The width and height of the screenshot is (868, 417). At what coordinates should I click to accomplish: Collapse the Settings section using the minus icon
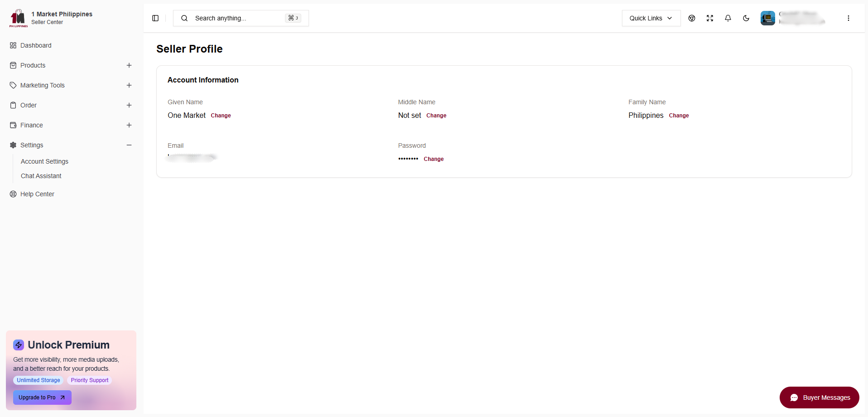click(x=129, y=145)
